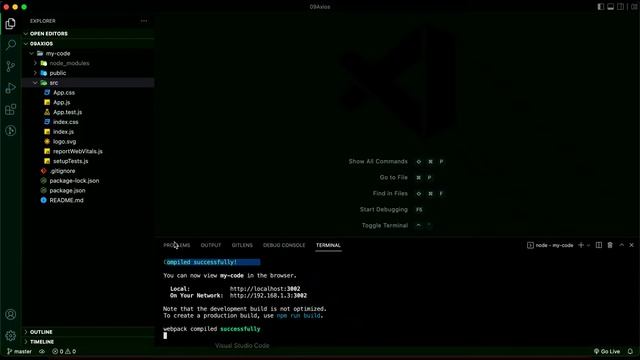Close the terminal panel
The width and height of the screenshot is (640, 360).
tap(631, 245)
